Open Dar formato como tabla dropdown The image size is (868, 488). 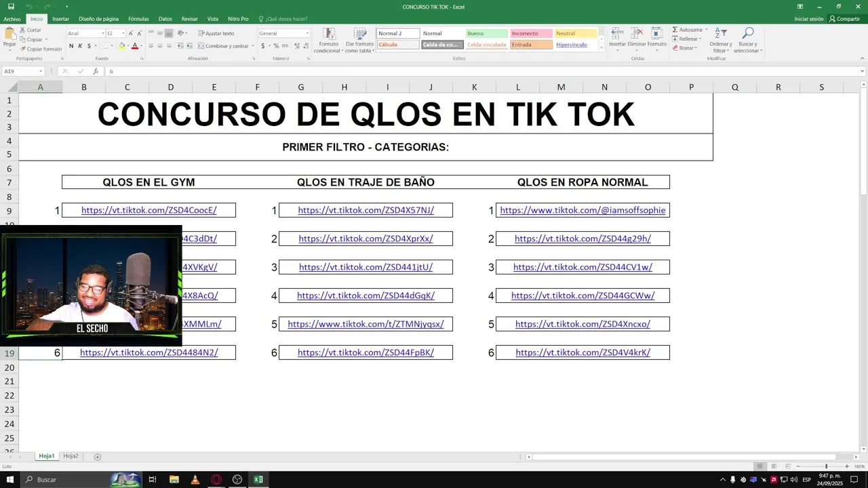click(359, 41)
